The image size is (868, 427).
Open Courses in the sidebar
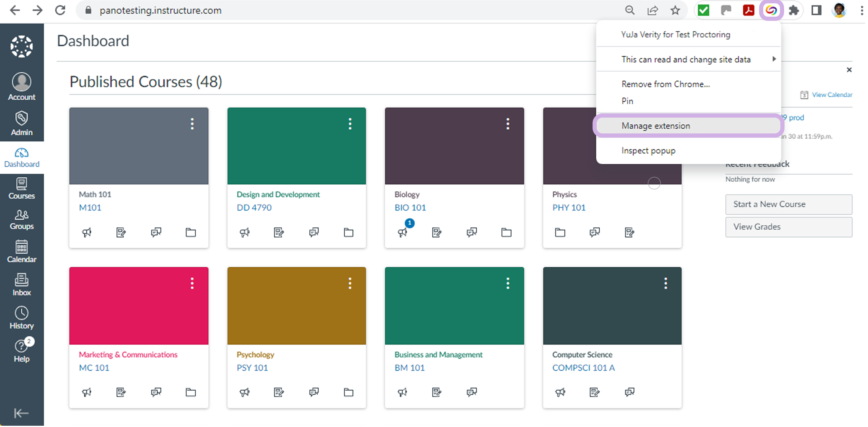[x=22, y=188]
